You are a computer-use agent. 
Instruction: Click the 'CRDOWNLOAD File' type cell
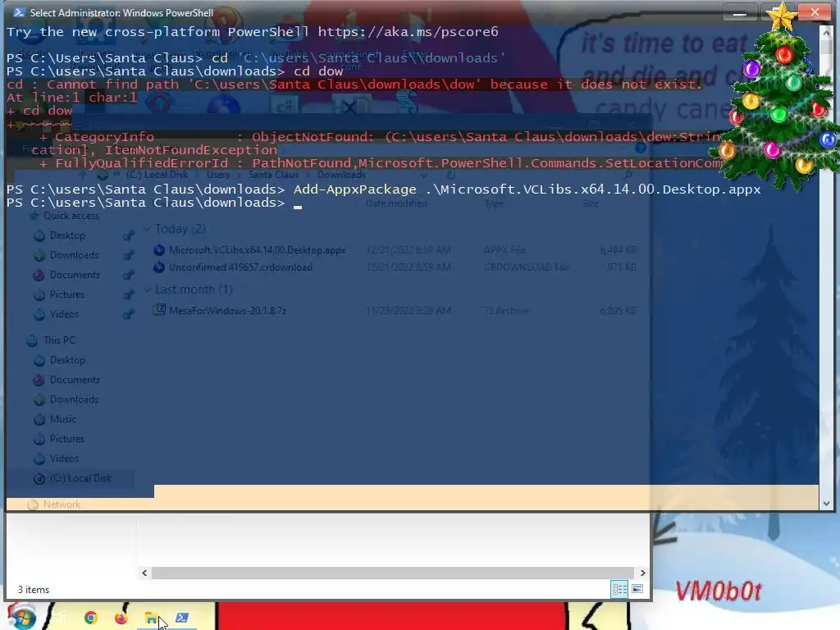point(527,267)
